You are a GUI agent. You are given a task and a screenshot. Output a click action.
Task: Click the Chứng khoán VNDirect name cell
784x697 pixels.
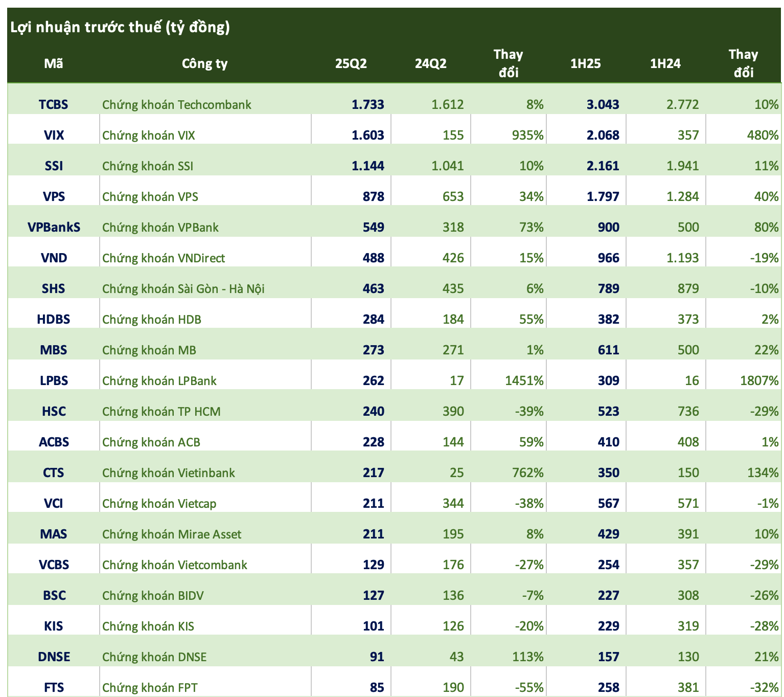(x=164, y=258)
